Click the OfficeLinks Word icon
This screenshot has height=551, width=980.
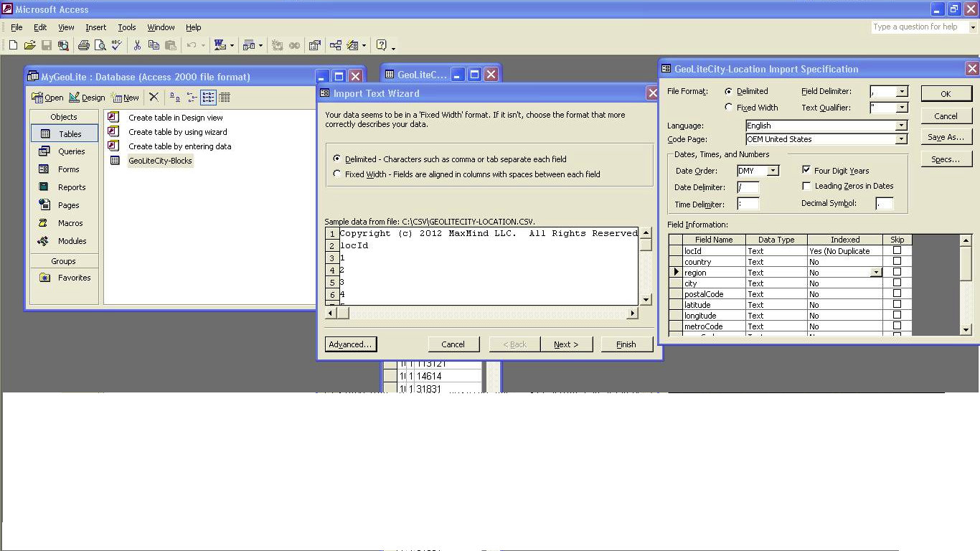[x=220, y=45]
